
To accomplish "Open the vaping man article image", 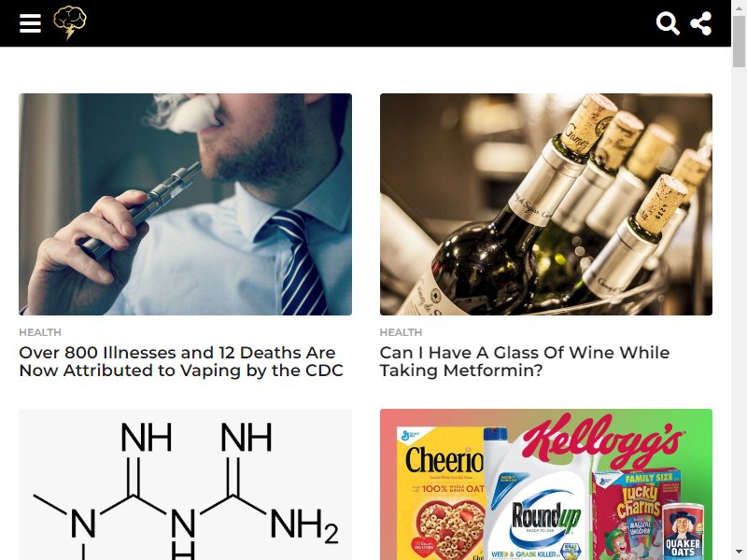I will 185,204.
